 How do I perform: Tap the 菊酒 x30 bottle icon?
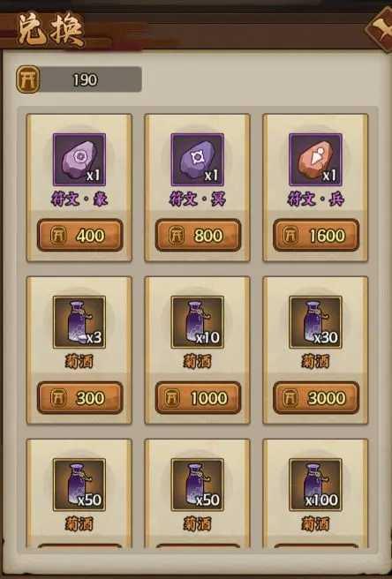[x=315, y=322]
